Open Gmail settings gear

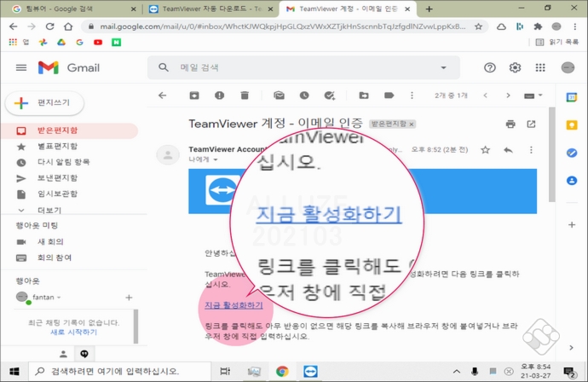click(x=515, y=67)
